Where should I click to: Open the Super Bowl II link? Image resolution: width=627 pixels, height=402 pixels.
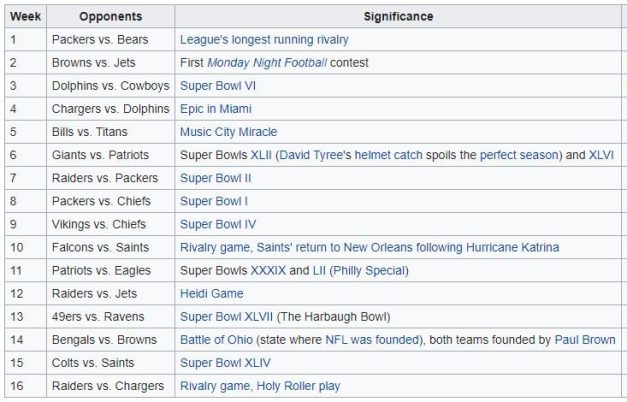[x=215, y=178]
